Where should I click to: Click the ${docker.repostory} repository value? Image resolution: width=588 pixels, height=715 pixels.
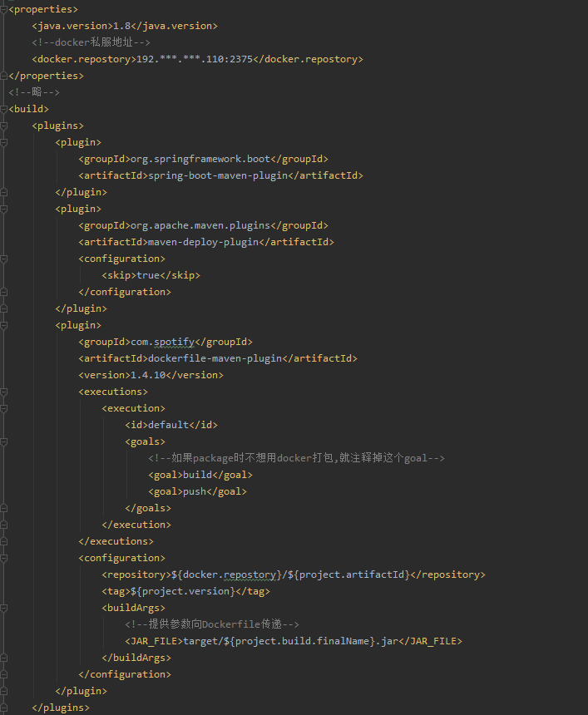(227, 574)
